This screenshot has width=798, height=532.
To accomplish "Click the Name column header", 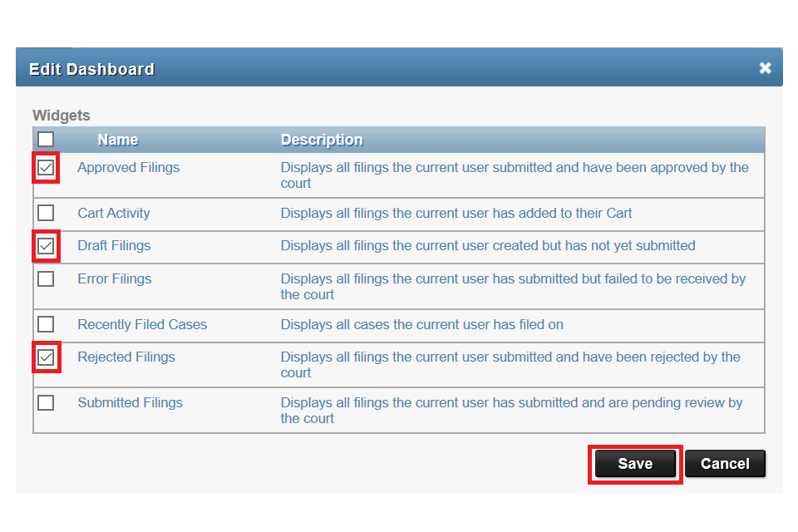I will 118,140.
